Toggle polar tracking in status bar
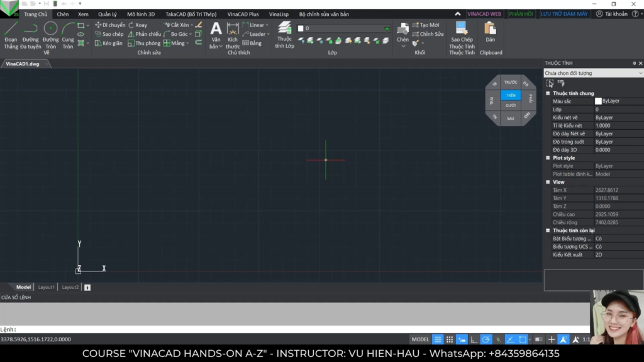The image size is (644, 362). click(x=486, y=339)
